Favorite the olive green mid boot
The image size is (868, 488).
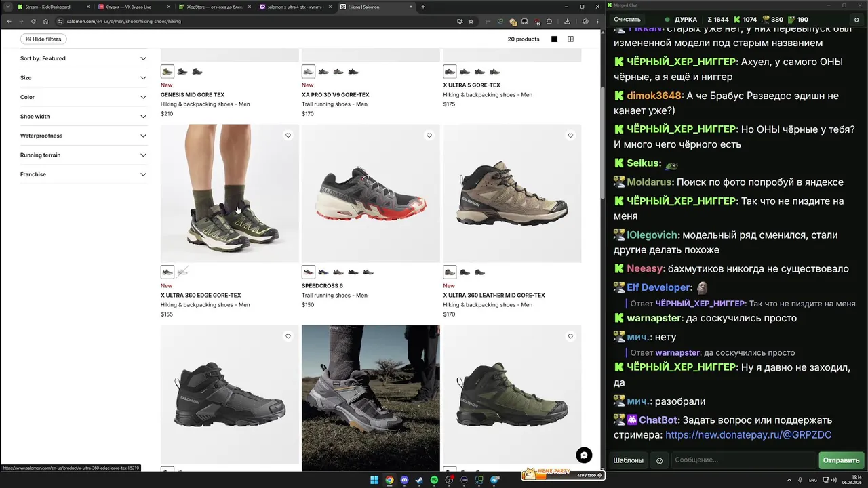[x=570, y=336]
